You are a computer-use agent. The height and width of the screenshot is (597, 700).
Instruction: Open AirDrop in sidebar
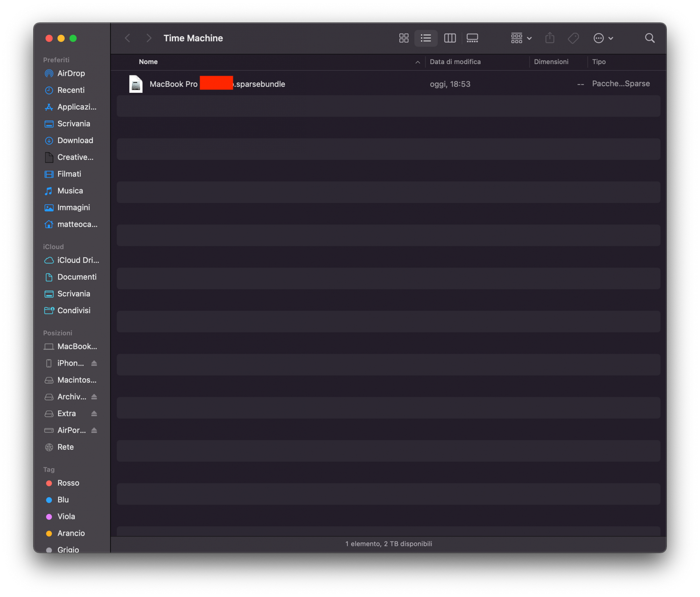click(x=71, y=73)
